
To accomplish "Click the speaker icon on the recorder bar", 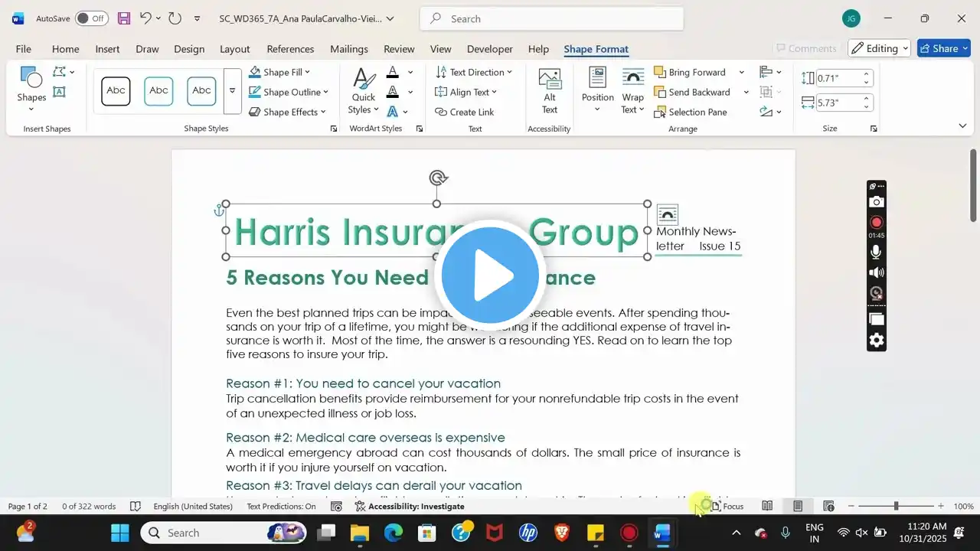I will [877, 272].
